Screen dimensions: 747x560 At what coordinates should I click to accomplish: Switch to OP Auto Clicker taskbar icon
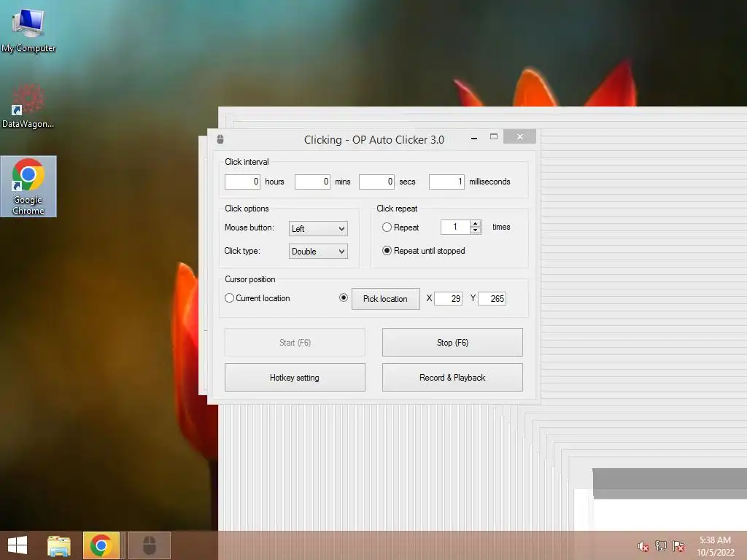point(150,545)
